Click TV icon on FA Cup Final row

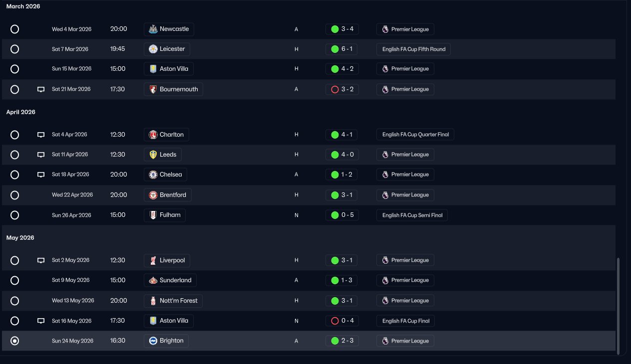tap(41, 321)
